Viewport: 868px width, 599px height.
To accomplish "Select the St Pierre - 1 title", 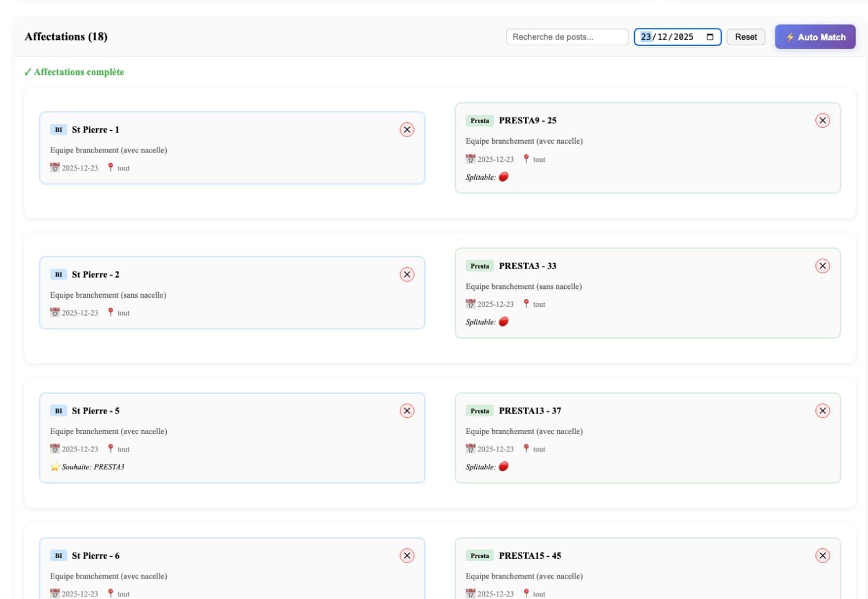I will pos(95,130).
